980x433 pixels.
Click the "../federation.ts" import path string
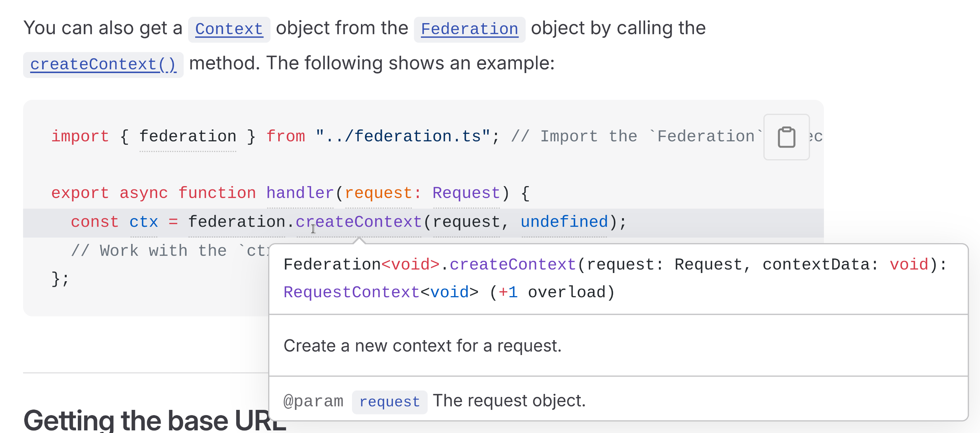[x=403, y=137]
